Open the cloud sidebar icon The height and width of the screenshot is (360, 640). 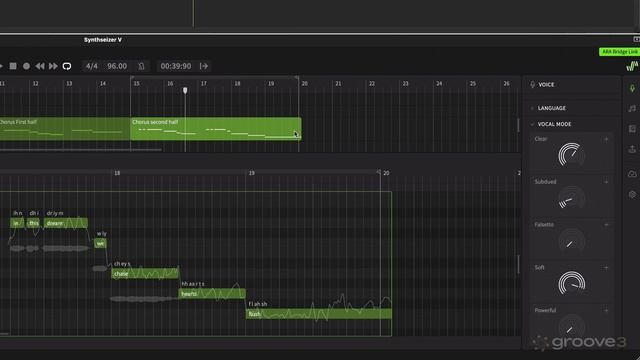[632, 174]
